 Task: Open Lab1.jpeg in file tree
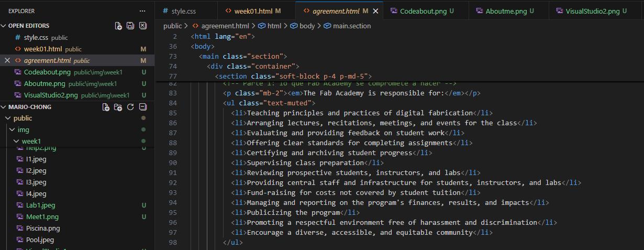pyautogui.click(x=40, y=205)
